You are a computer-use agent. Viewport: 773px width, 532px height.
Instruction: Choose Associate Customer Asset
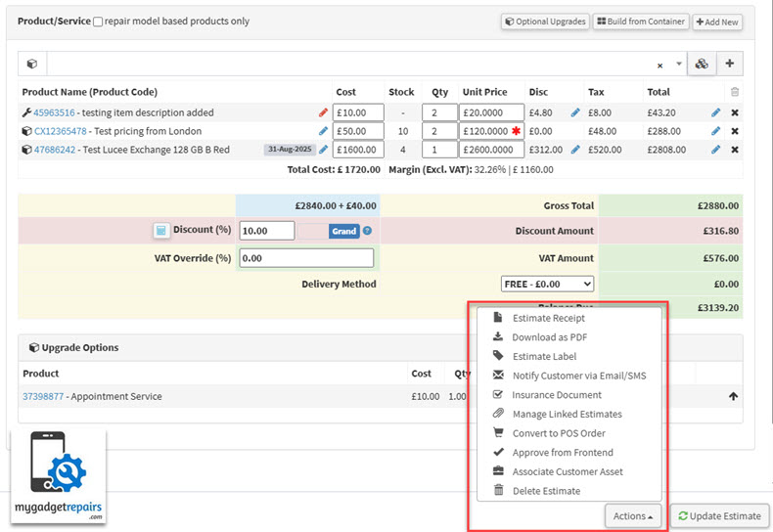568,472
